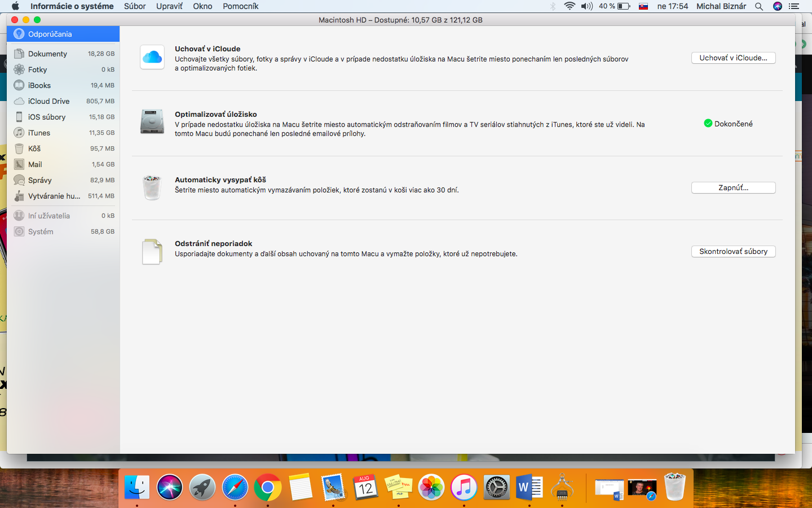Open Launchpad from the Dock

point(202,487)
